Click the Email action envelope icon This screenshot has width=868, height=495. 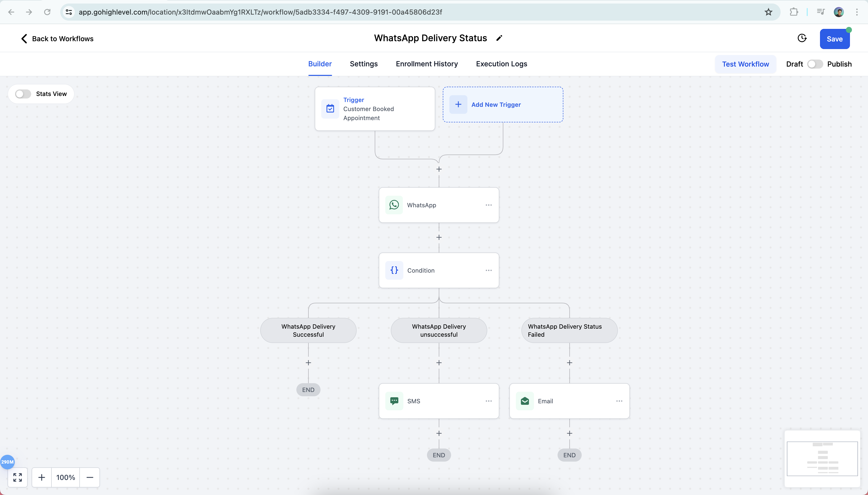click(x=524, y=401)
